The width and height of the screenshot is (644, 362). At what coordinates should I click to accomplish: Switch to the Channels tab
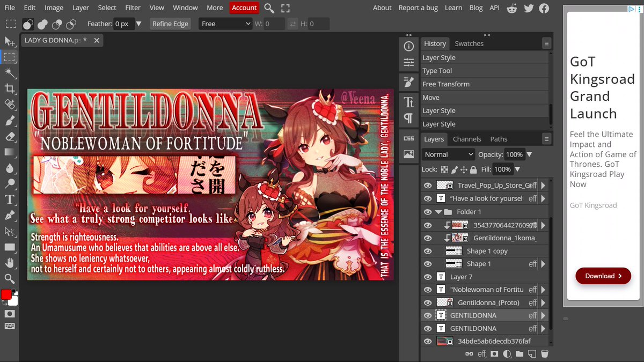[x=467, y=139]
